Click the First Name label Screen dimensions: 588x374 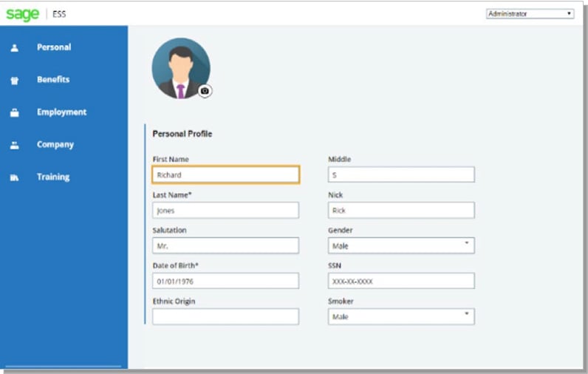pos(171,160)
